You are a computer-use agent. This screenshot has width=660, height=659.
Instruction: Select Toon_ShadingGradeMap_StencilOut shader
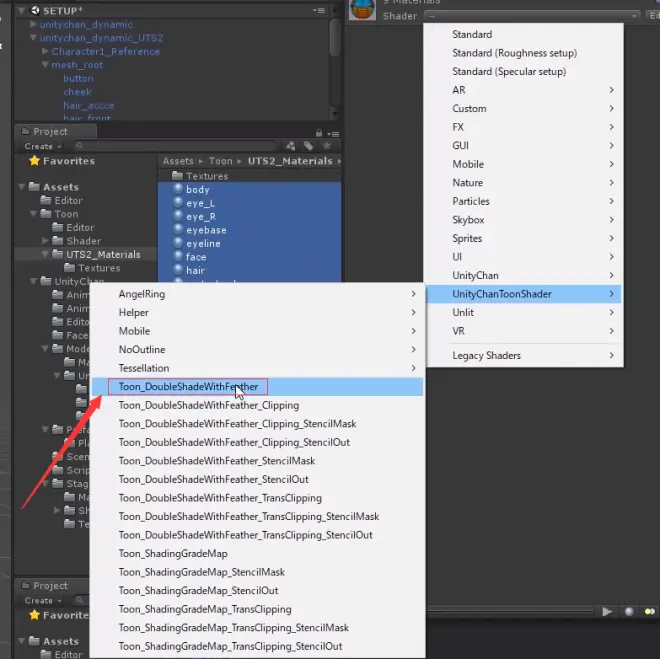click(x=257, y=590)
